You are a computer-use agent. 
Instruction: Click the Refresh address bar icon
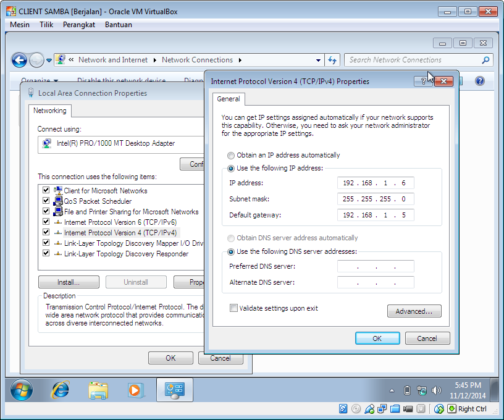pyautogui.click(x=332, y=60)
